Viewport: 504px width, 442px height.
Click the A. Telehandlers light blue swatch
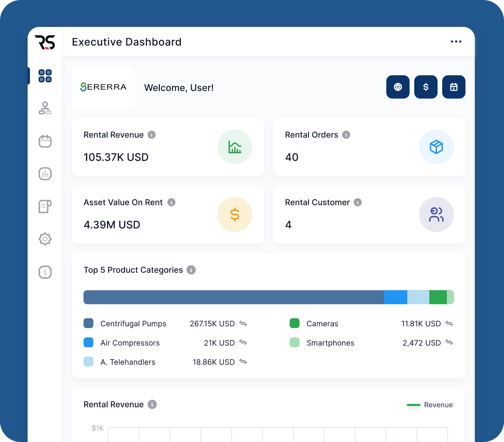click(x=88, y=362)
